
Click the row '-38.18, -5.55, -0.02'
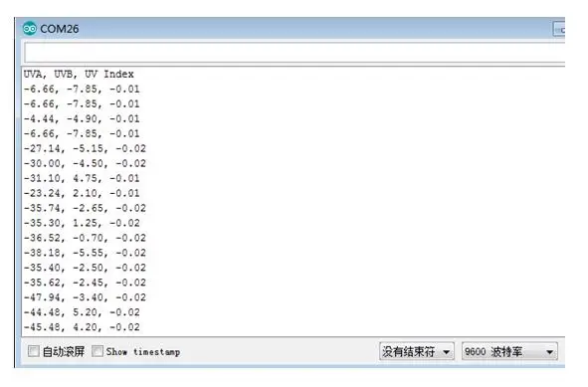pos(85,253)
